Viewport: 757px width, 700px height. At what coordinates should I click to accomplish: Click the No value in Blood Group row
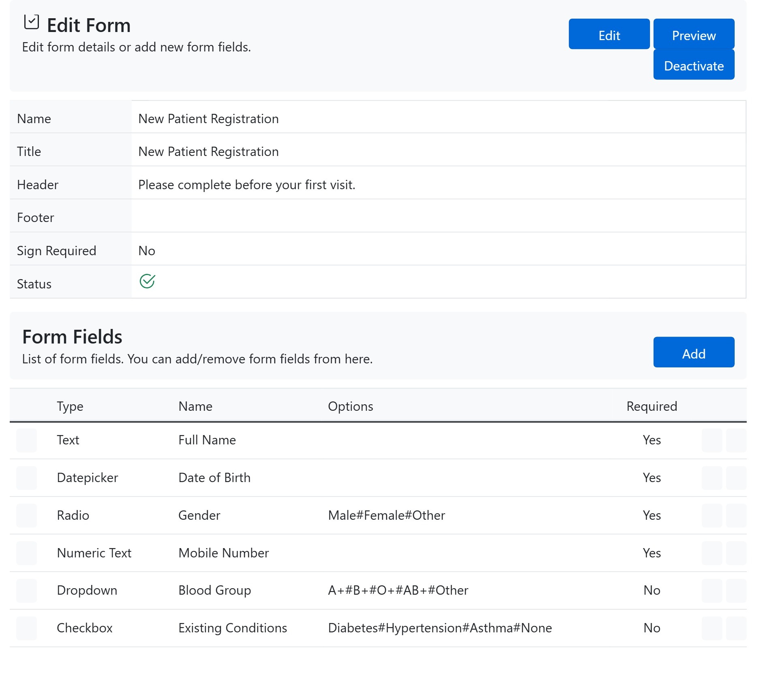click(652, 590)
